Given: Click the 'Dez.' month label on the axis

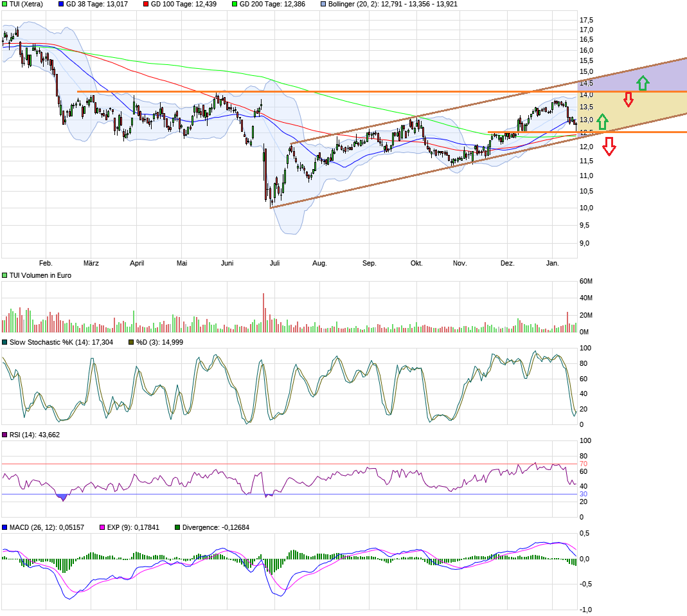Looking at the screenshot, I should pyautogui.click(x=507, y=263).
